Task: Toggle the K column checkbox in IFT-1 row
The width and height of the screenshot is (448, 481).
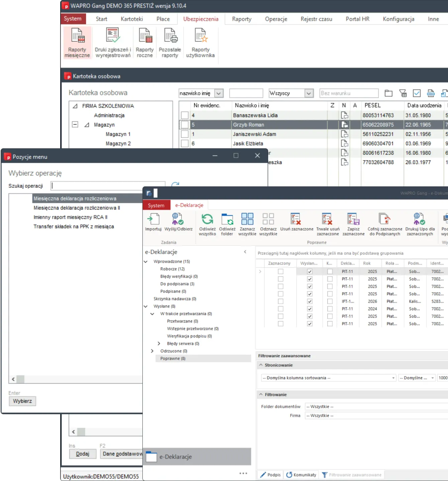Action: click(330, 301)
